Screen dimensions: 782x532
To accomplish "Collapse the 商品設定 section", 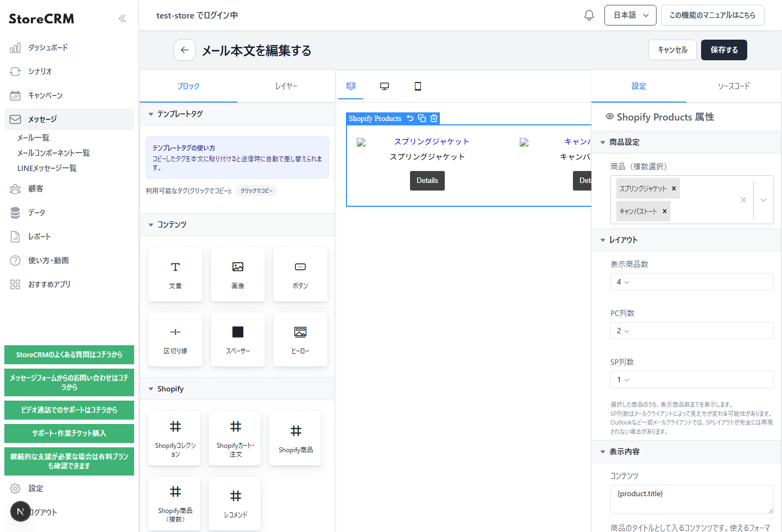I will coord(686,142).
